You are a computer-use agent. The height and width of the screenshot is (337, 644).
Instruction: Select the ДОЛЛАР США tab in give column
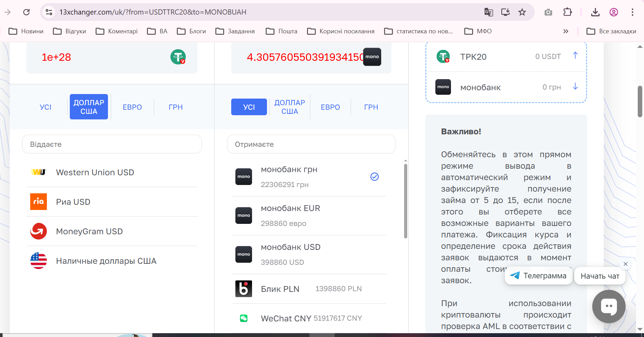[89, 107]
